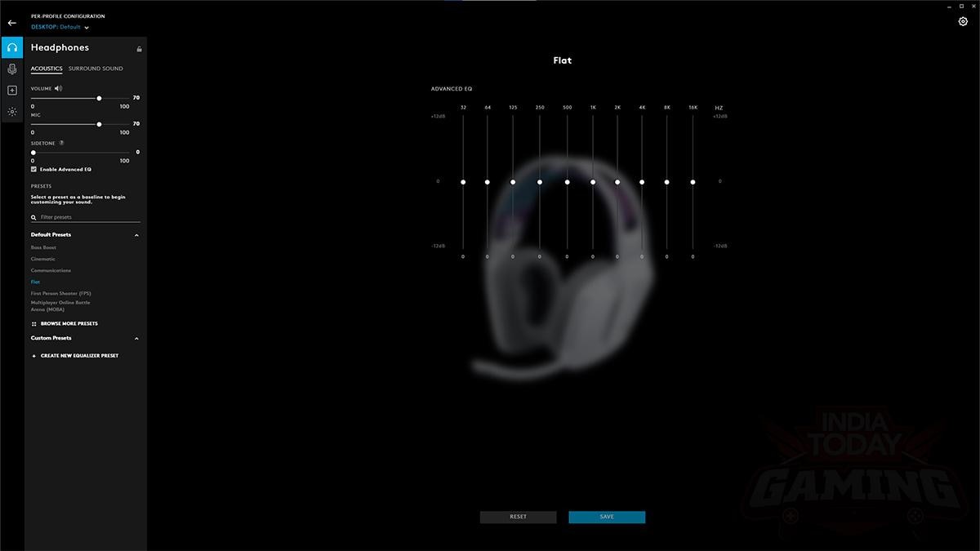
Task: Click the lock icon beside Headphones
Action: click(x=139, y=49)
